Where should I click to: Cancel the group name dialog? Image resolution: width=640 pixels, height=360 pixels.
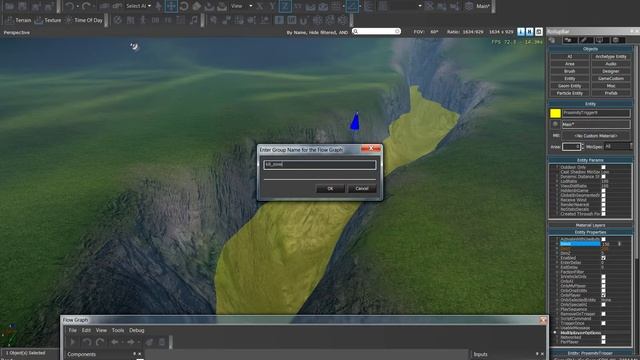click(362, 189)
